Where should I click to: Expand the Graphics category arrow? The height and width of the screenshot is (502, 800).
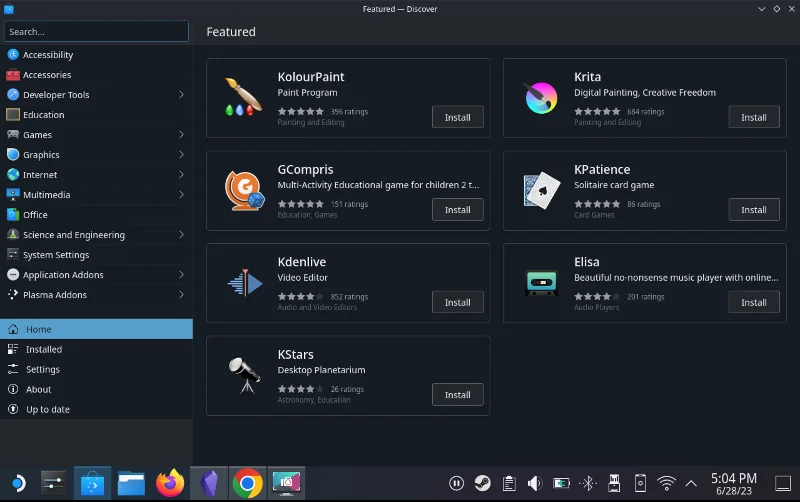[181, 155]
